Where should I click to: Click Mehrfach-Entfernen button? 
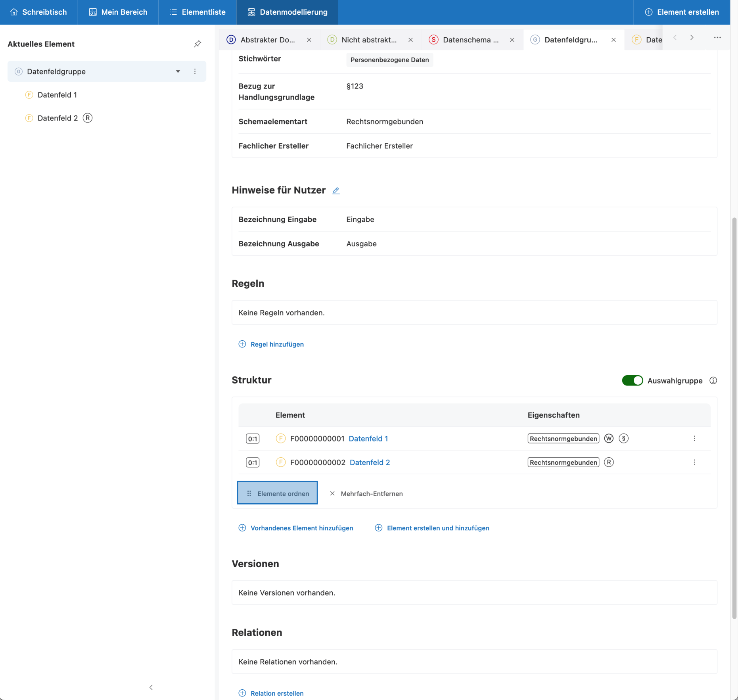tap(366, 494)
